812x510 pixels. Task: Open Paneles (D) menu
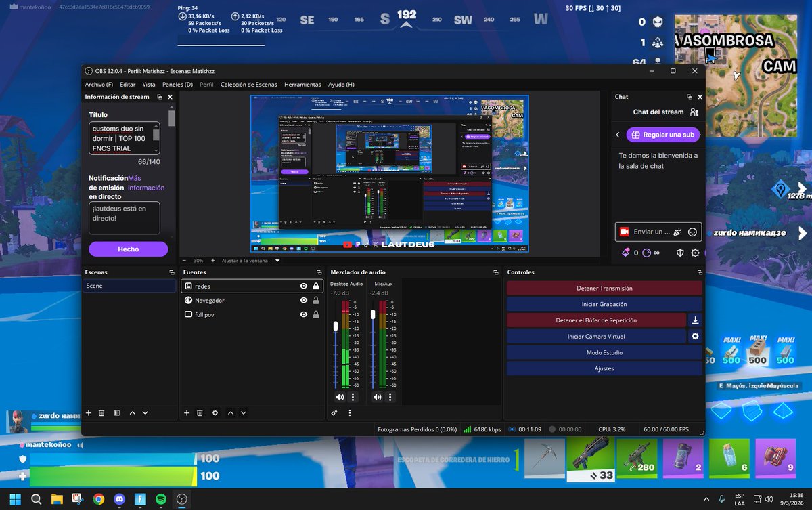tap(177, 85)
